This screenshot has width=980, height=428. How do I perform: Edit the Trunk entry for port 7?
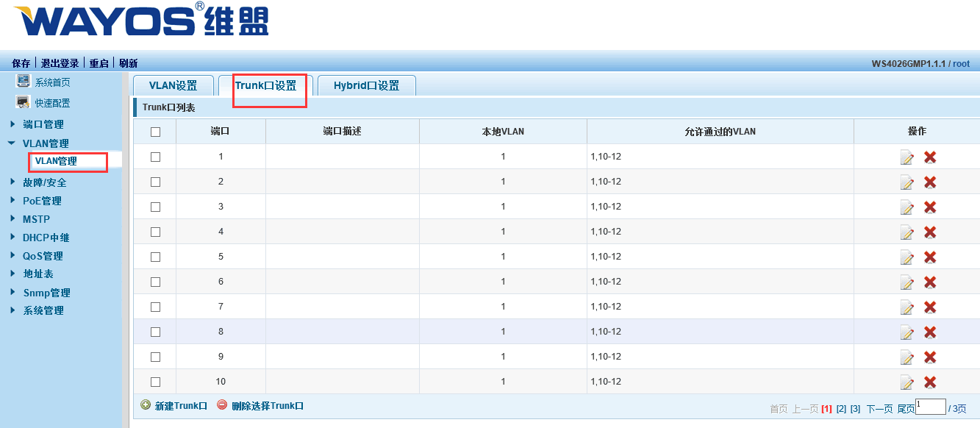coord(907,307)
